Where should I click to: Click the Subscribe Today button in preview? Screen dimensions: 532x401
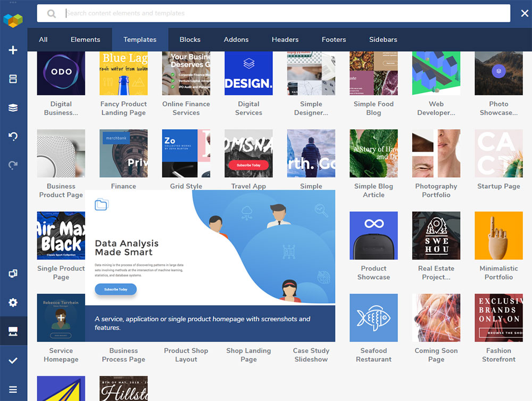(115, 289)
